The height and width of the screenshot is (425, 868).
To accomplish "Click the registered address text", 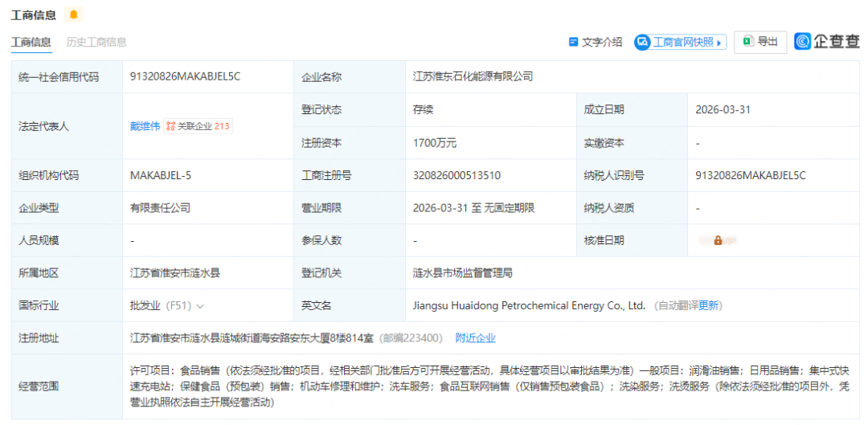I will click(252, 337).
